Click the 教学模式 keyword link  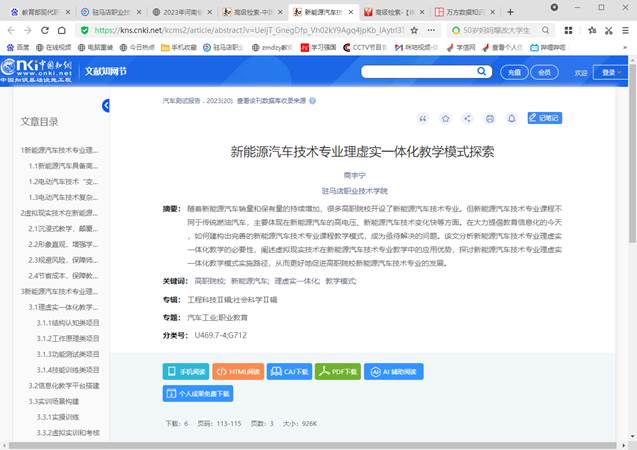pyautogui.click(x=340, y=281)
